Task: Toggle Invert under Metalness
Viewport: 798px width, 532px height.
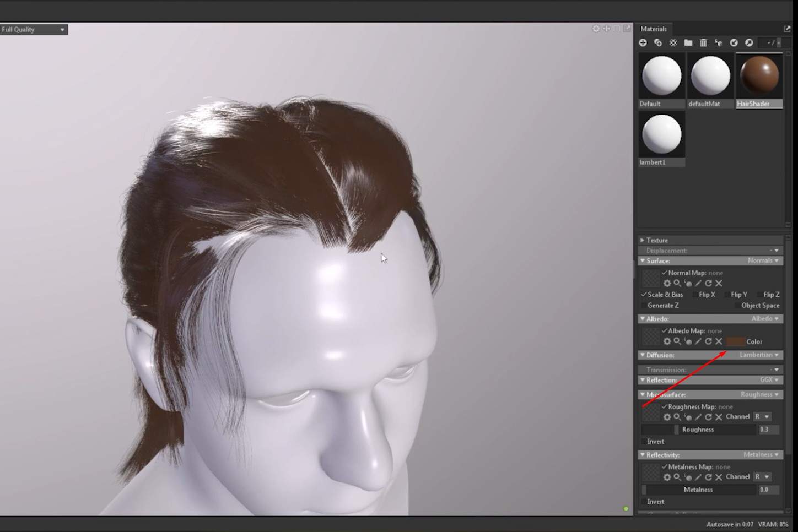Action: 644,502
